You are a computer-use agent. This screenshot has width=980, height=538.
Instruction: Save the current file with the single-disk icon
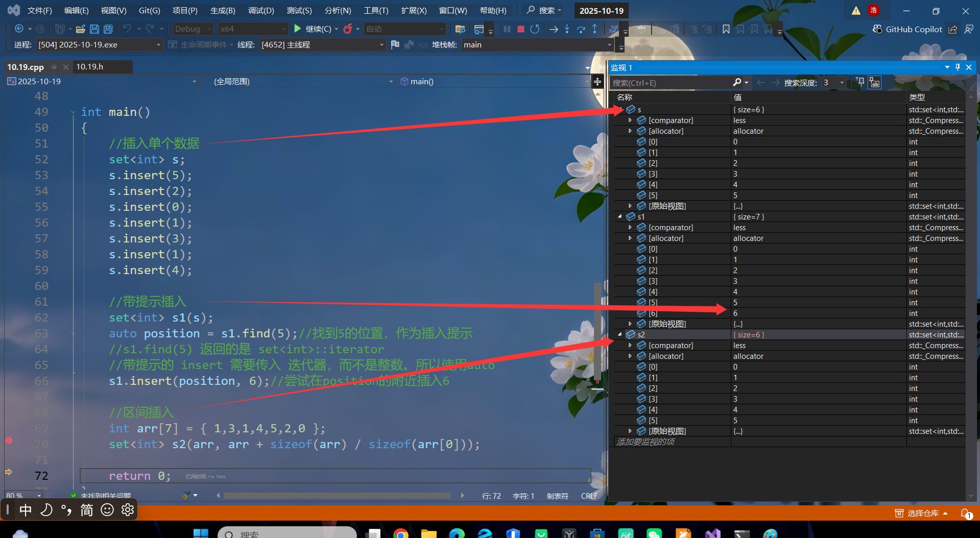pyautogui.click(x=94, y=29)
